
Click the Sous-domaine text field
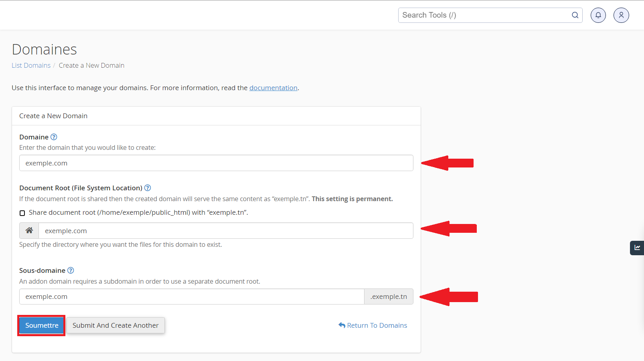(x=192, y=297)
